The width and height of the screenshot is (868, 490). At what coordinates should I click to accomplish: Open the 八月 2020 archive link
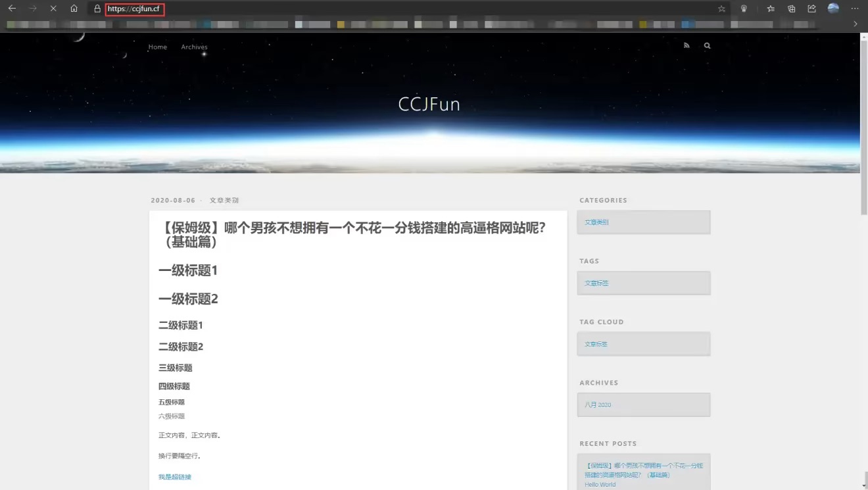(x=598, y=404)
